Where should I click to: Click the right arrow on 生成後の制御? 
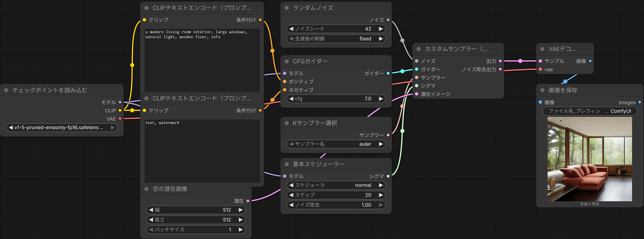click(381, 39)
